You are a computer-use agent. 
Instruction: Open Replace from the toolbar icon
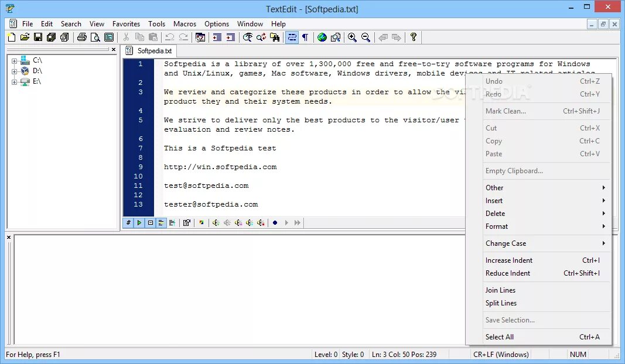pos(261,37)
